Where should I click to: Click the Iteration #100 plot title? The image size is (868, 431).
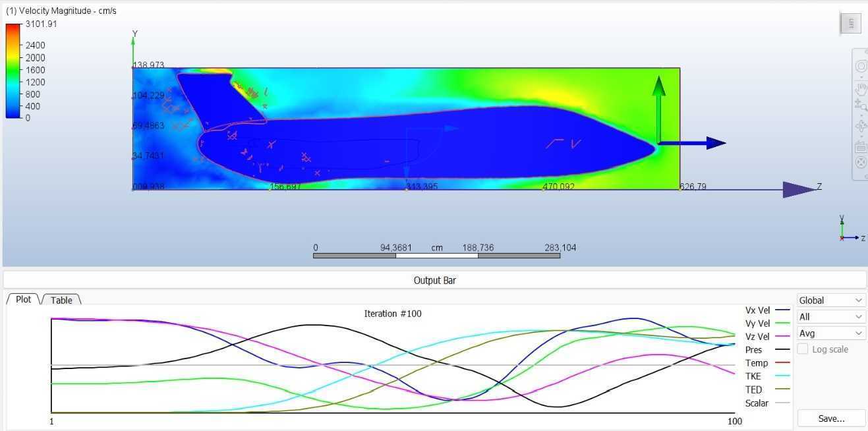point(393,314)
